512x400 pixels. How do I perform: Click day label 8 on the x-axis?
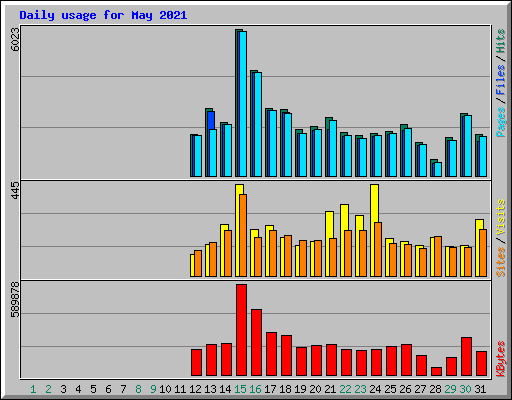pos(138,389)
